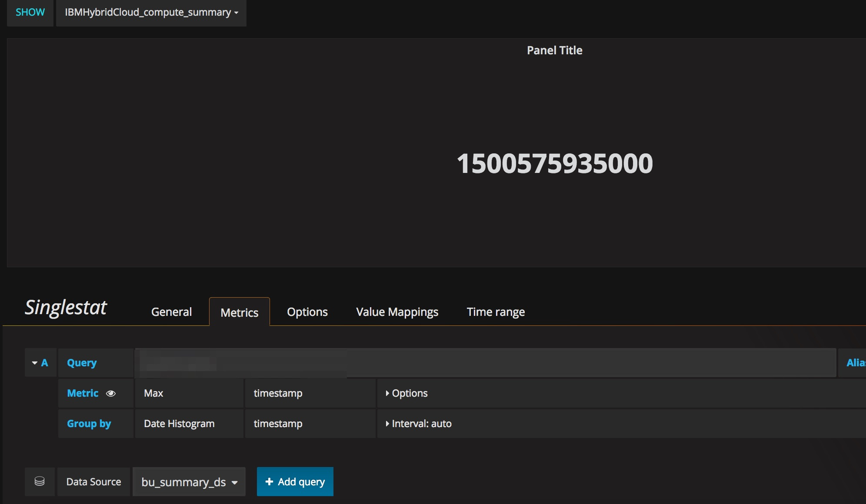Switch to the General tab
The width and height of the screenshot is (866, 504).
pyautogui.click(x=171, y=312)
